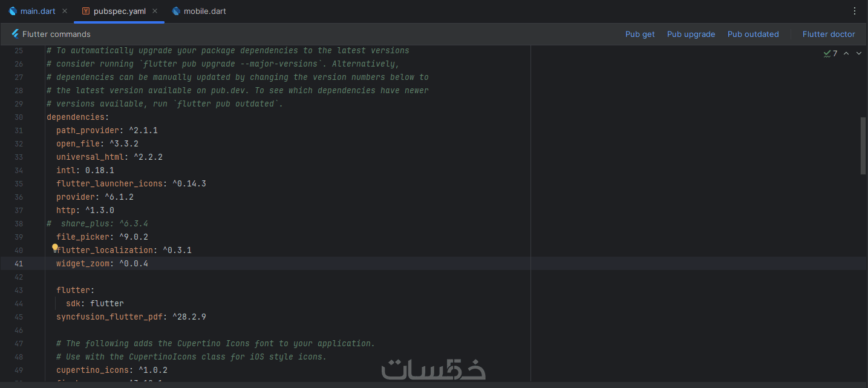This screenshot has width=868, height=388.
Task: Switch to the main.dart tab
Action: pos(38,11)
